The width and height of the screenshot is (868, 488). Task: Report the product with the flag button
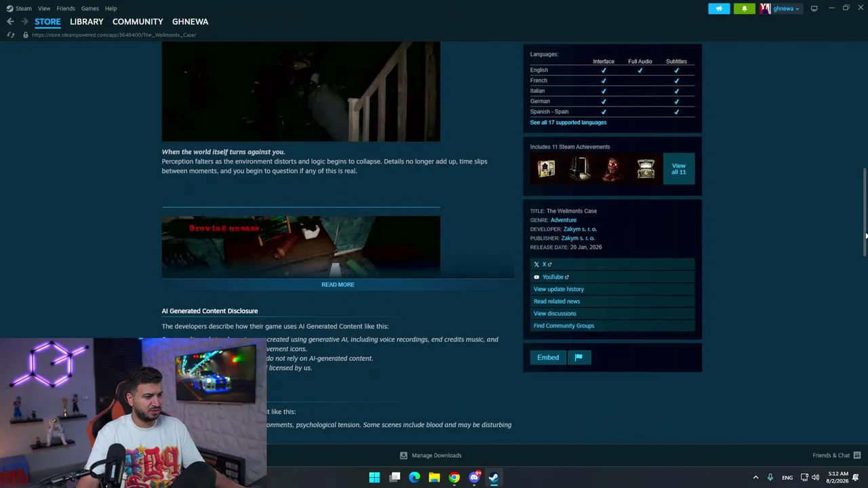tap(578, 357)
